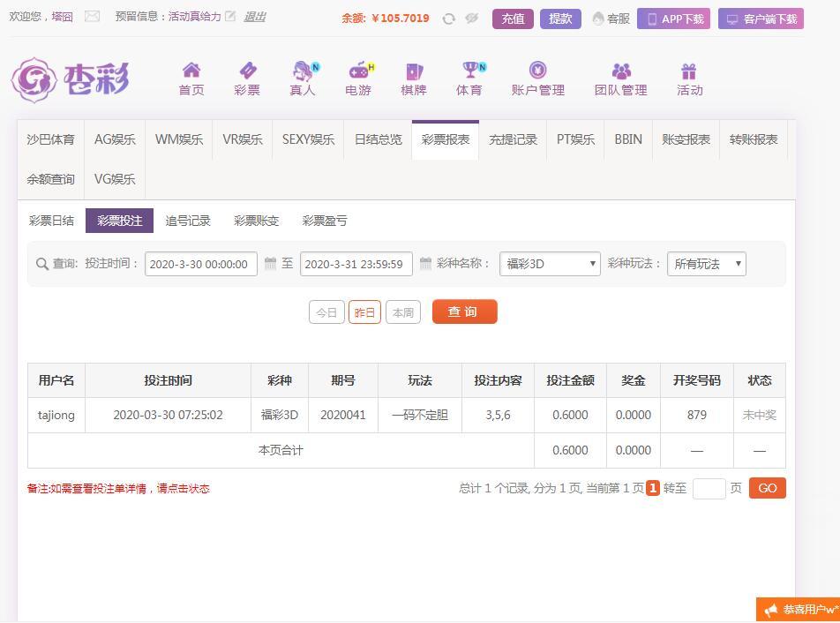Image resolution: width=840 pixels, height=623 pixels.
Task: Click username 塔囧 link
Action: point(62,17)
